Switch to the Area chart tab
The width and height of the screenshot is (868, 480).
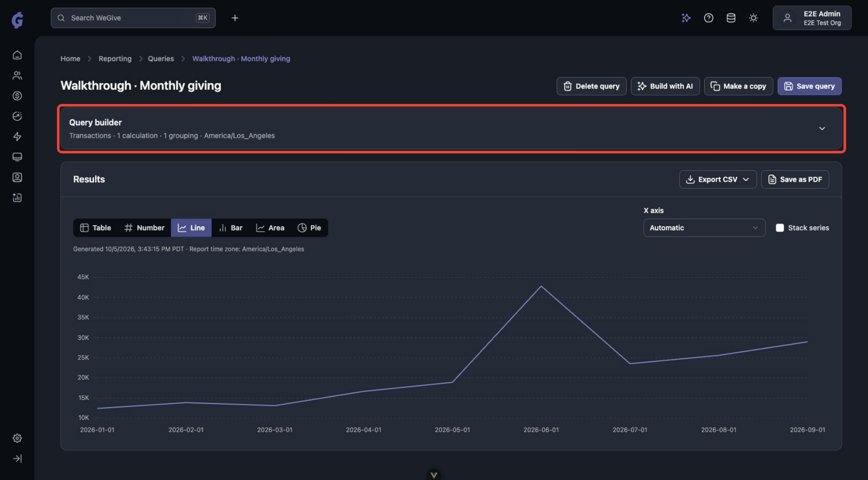(270, 228)
